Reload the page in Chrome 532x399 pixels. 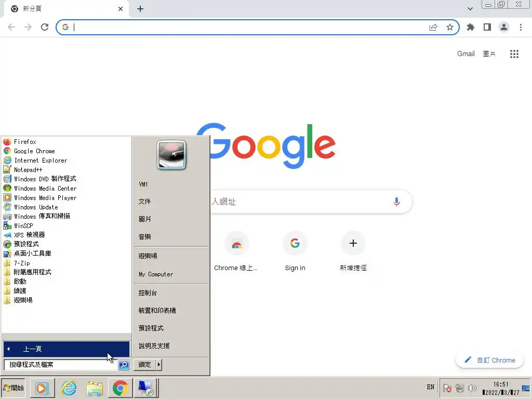tap(45, 27)
